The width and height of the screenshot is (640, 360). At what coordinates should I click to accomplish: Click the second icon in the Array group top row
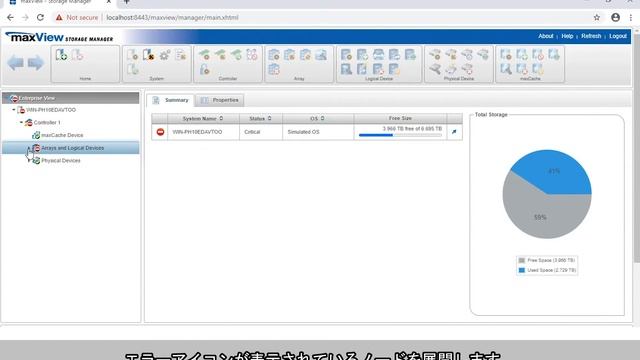click(x=290, y=55)
